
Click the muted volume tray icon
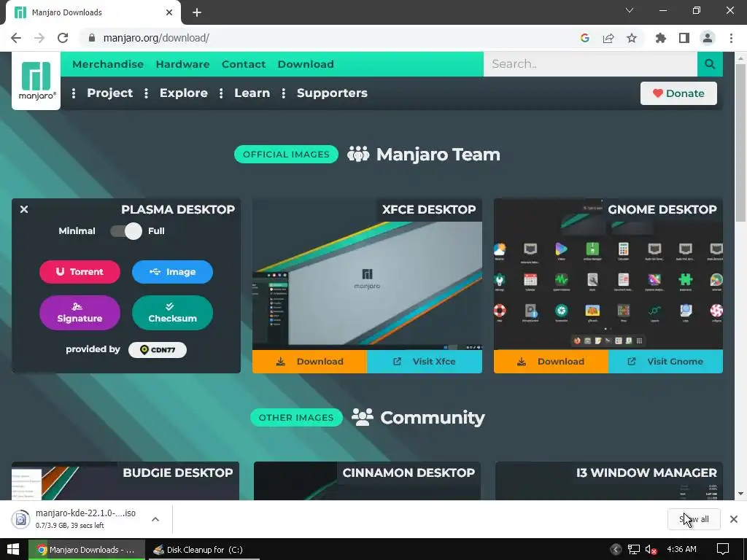pos(651,550)
